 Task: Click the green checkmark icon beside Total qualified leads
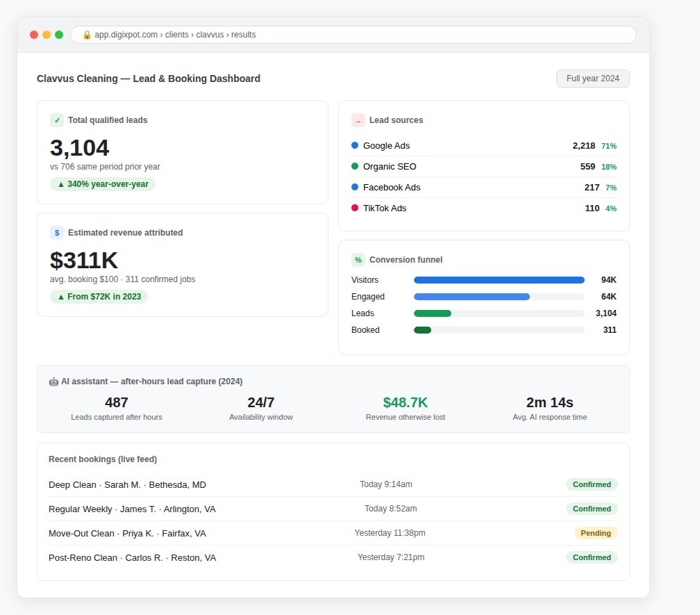click(x=57, y=120)
